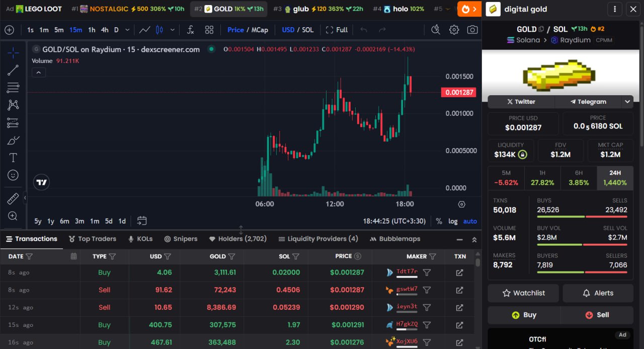The width and height of the screenshot is (644, 349).
Task: Select the crosshair cursor tool
Action: click(x=13, y=52)
